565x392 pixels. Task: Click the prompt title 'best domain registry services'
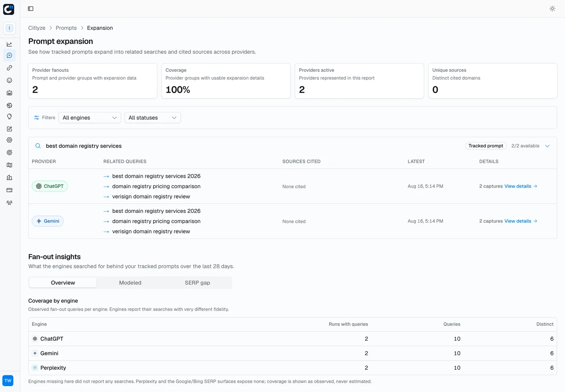pos(84,146)
